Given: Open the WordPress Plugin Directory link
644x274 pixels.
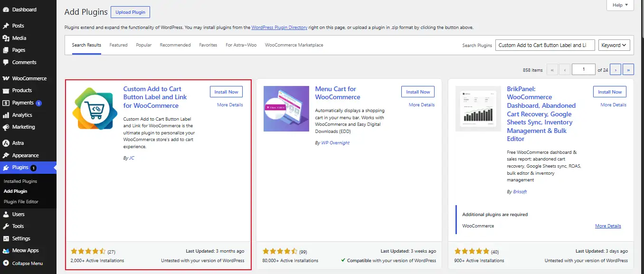Looking at the screenshot, I should click(279, 28).
